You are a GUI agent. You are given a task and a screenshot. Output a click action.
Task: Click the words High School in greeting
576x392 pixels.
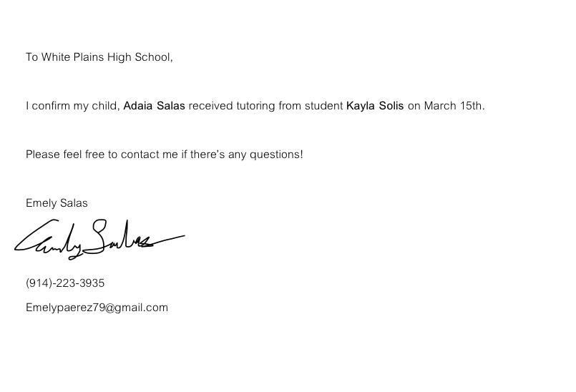click(x=140, y=57)
